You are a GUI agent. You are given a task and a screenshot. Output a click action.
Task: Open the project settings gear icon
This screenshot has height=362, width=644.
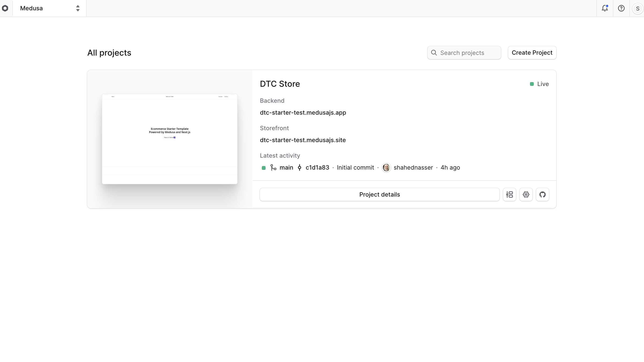(526, 194)
